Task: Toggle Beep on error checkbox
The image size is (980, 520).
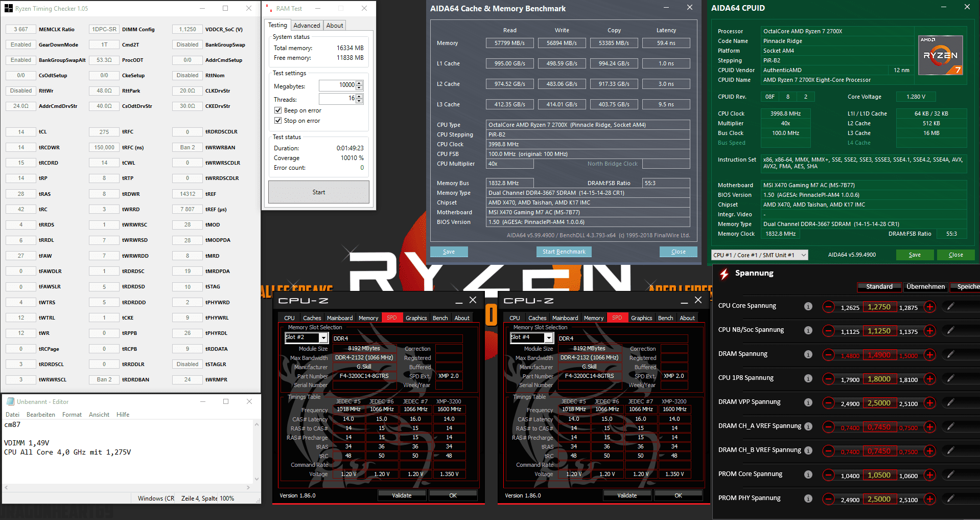Action: click(278, 110)
